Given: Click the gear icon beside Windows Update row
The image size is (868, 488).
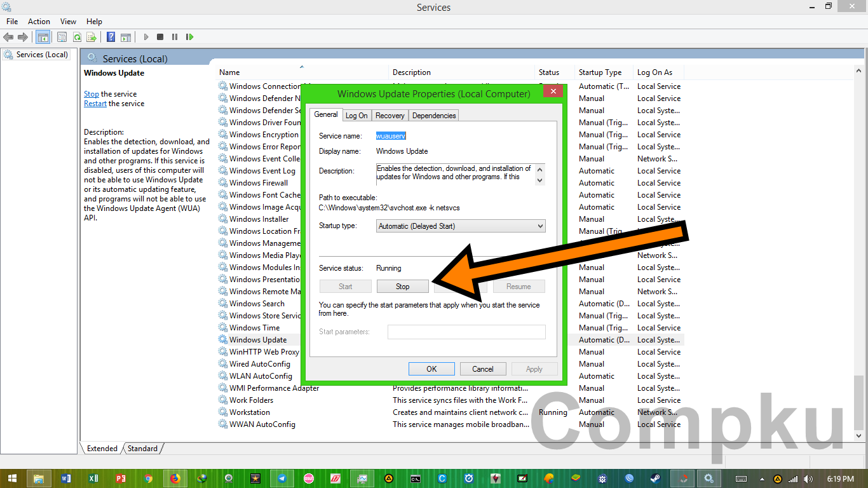Looking at the screenshot, I should click(223, 339).
